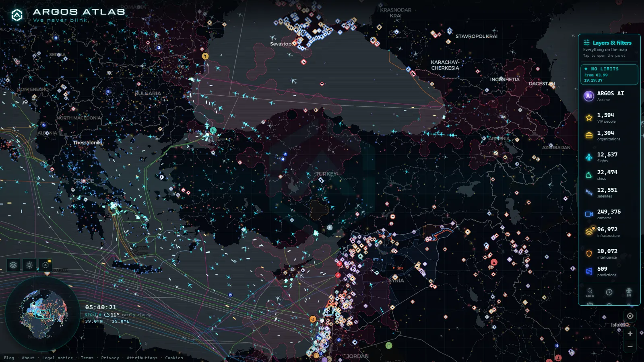The height and width of the screenshot is (362, 644).
Task: Toggle the cameras layer icon
Action: point(589,214)
